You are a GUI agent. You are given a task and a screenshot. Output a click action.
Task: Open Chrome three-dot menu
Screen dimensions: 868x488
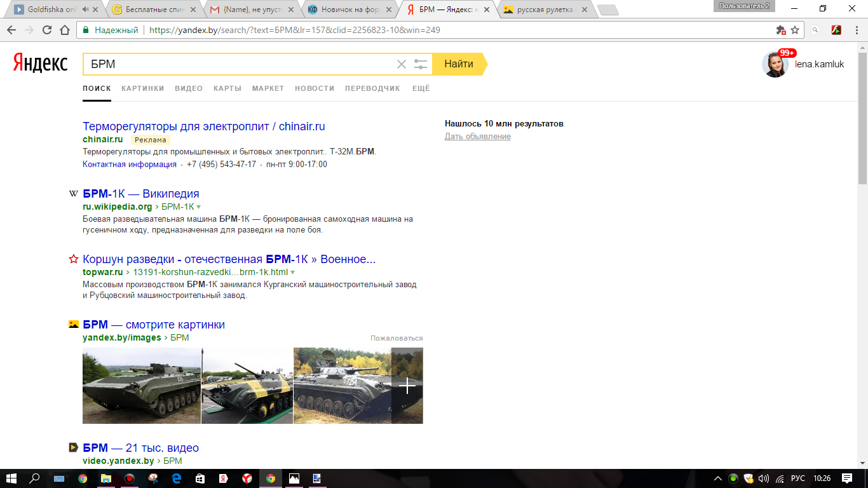point(857,30)
